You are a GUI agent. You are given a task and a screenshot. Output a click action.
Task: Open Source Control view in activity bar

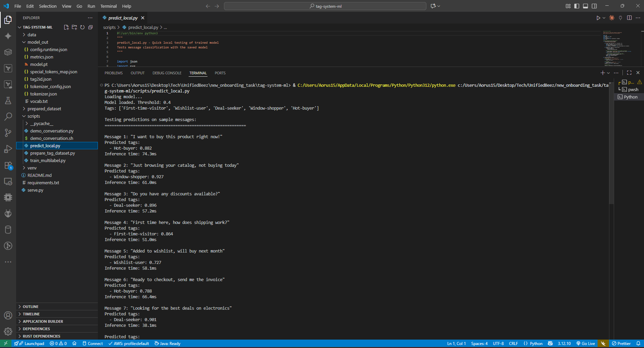(x=8, y=132)
